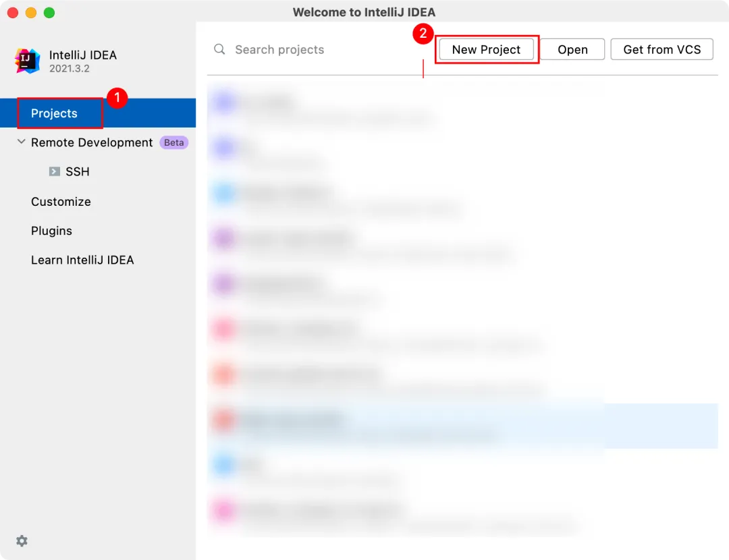Open the Remote Development section
Image resolution: width=729 pixels, height=560 pixels.
pos(92,142)
